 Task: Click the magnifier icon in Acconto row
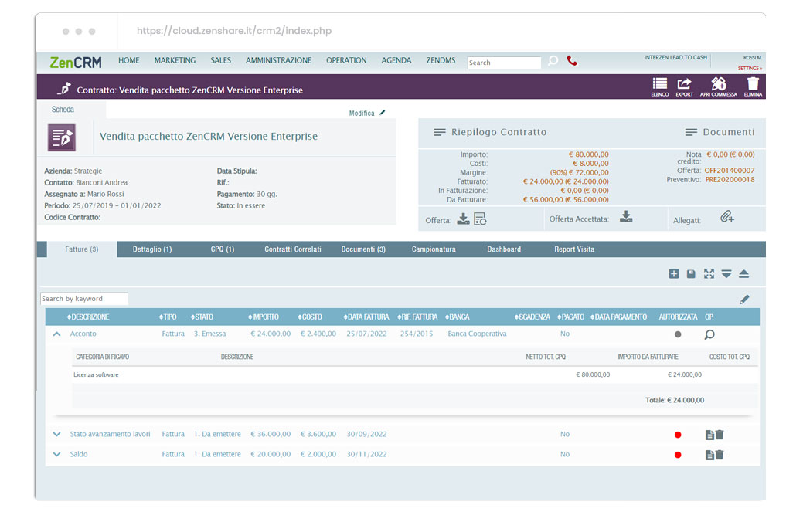pyautogui.click(x=709, y=334)
